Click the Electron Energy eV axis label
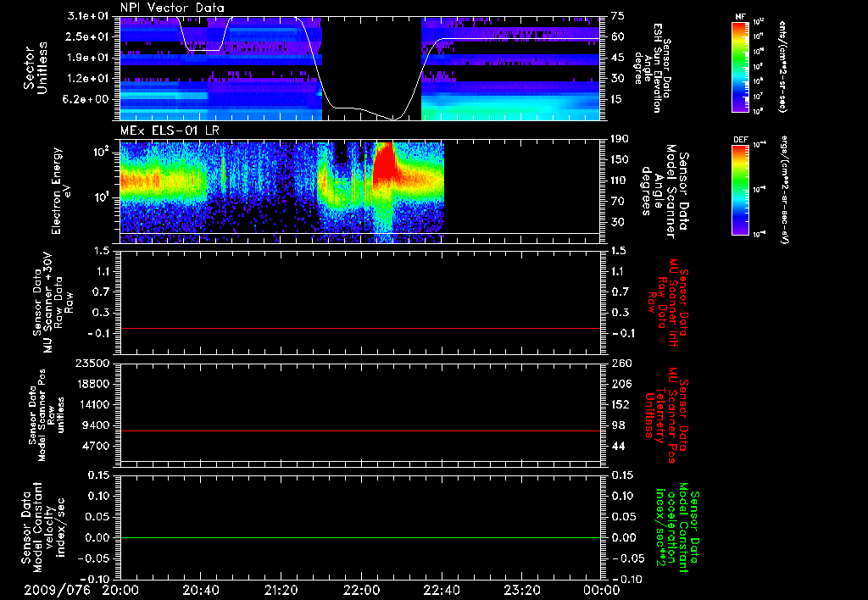Viewport: 868px width, 600px height. point(61,191)
